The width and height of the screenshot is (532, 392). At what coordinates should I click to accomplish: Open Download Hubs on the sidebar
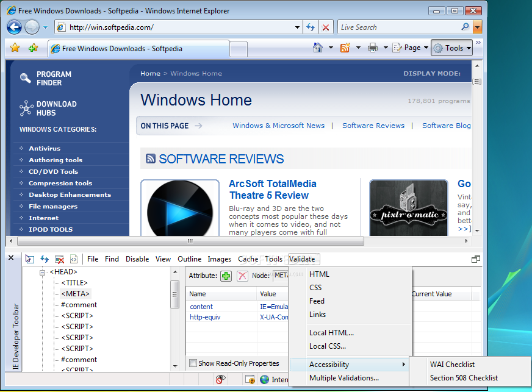click(48, 109)
